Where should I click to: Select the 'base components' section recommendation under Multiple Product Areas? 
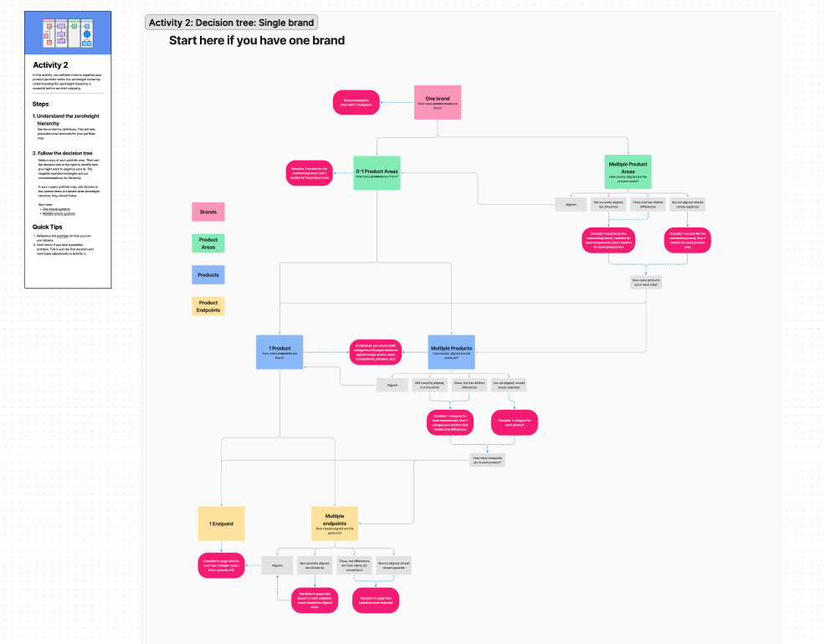(x=608, y=240)
